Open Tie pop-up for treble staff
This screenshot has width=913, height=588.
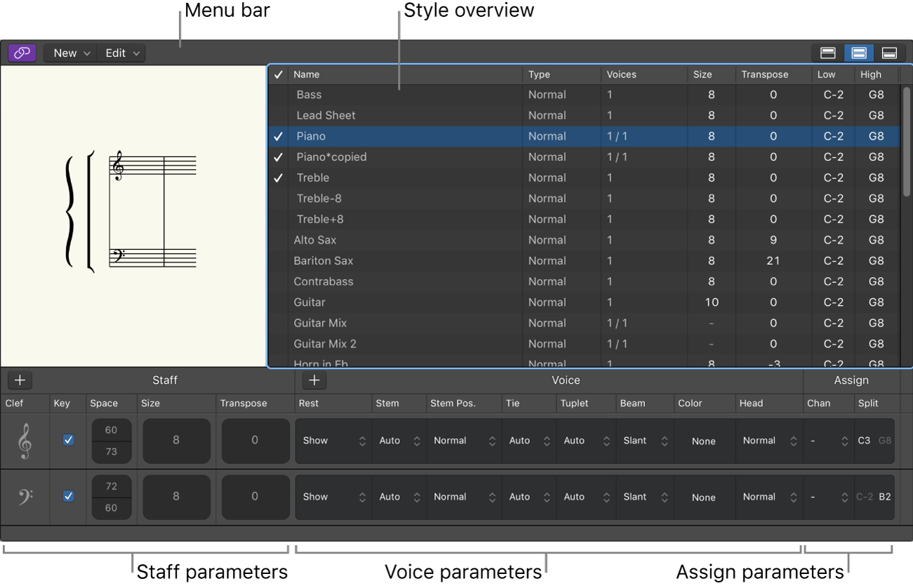(529, 441)
